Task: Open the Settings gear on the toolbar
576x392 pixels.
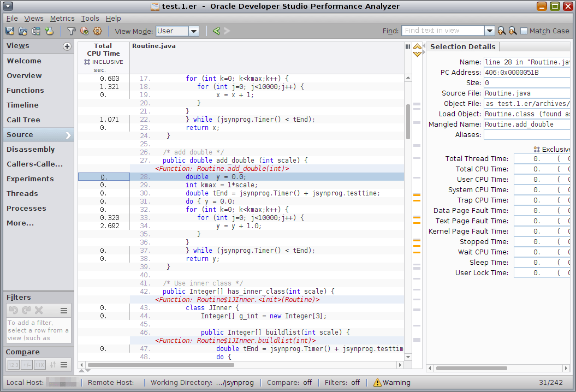Action: 98,31
